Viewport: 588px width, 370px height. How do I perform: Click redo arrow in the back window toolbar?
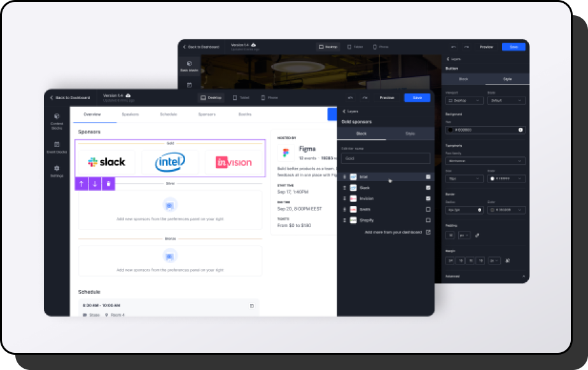(466, 47)
